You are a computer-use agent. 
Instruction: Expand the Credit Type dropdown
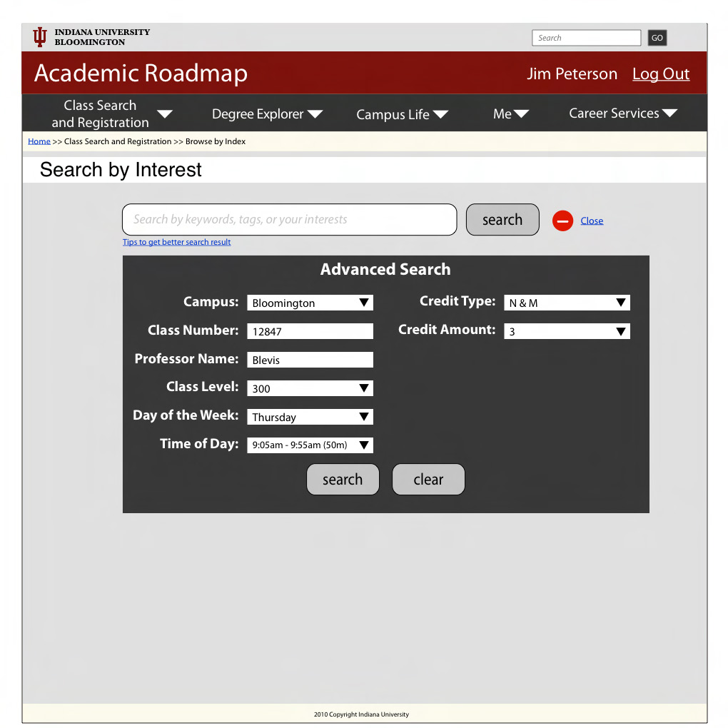pyautogui.click(x=567, y=303)
